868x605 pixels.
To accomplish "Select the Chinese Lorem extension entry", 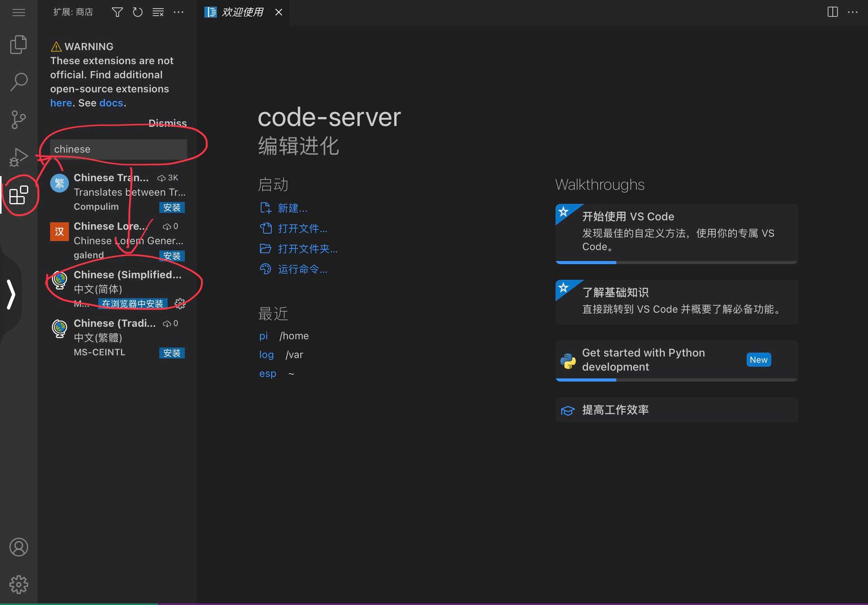I will tap(117, 240).
